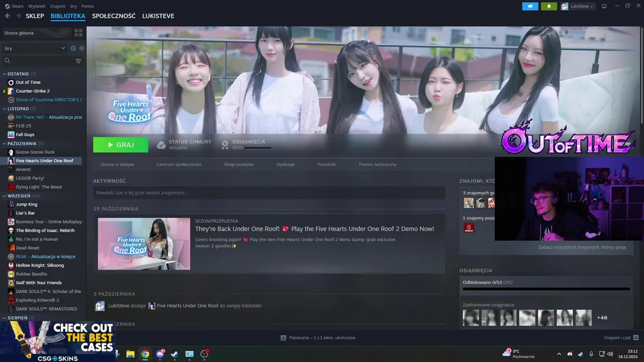Click the achievements progress bar under Odblokowano
Viewport: 644px width, 362px height.
pyautogui.click(x=546, y=289)
